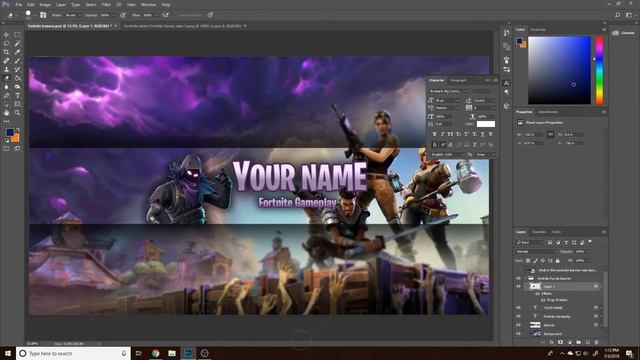Toggle Faux Bold in Character panel

[x=434, y=134]
